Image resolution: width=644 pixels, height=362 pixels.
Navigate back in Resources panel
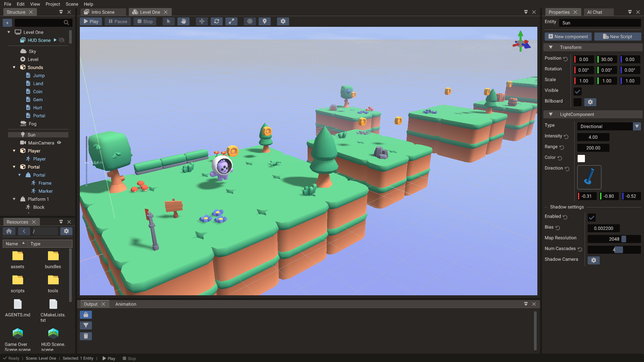pyautogui.click(x=24, y=231)
